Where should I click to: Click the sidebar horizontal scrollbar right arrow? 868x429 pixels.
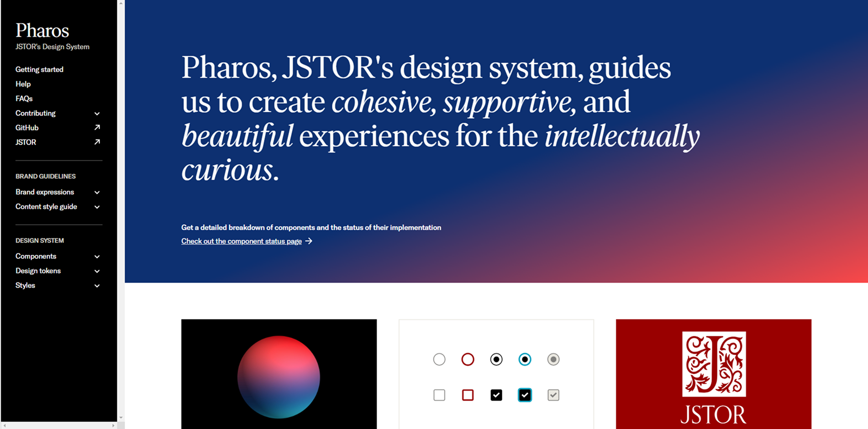tap(113, 425)
